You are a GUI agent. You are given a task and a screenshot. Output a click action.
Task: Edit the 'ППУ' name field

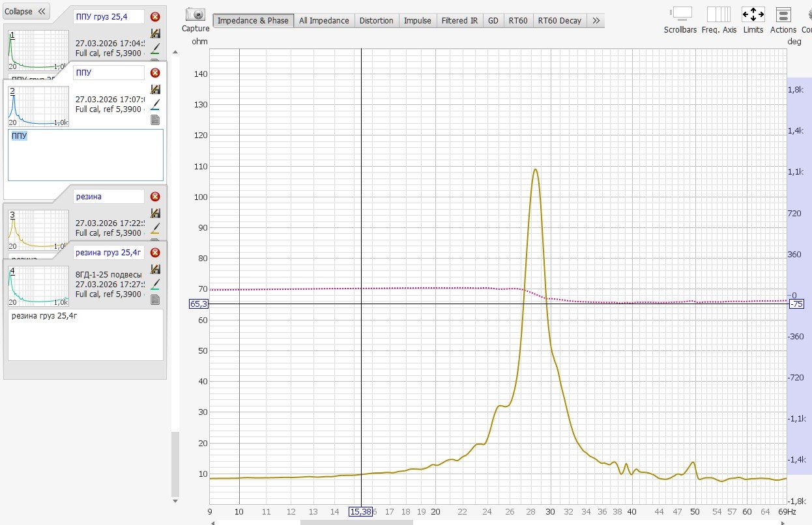tap(109, 72)
